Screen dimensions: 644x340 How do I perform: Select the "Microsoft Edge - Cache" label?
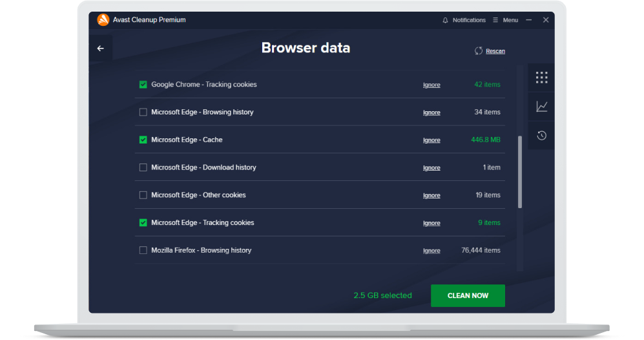187,140
